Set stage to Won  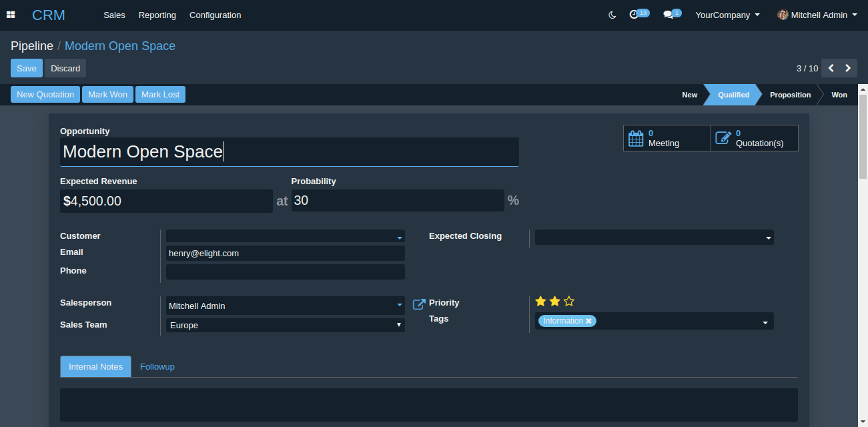pos(839,95)
